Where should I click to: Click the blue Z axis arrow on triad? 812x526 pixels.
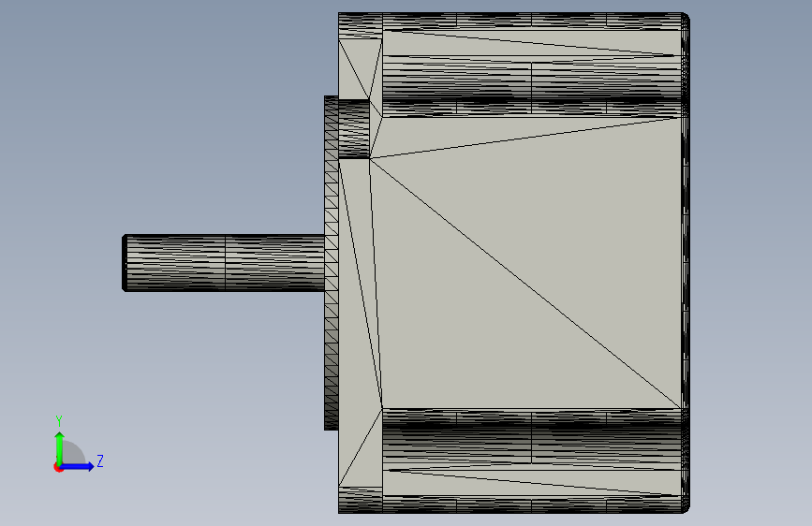pyautogui.click(x=78, y=466)
